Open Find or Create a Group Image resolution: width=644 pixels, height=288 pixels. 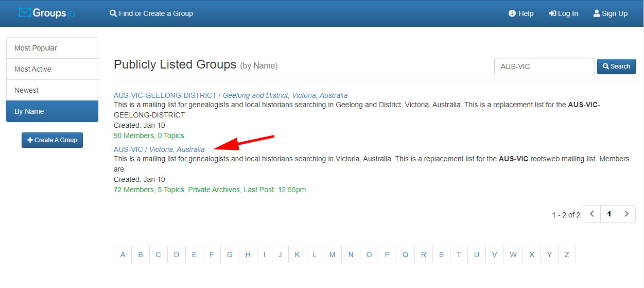click(151, 13)
